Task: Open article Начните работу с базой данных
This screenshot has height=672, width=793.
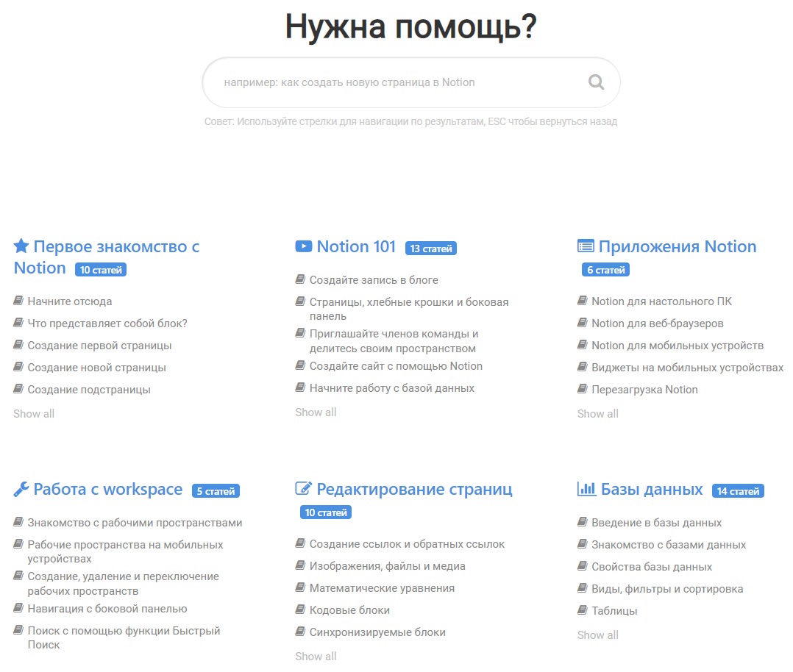Action: (x=392, y=387)
